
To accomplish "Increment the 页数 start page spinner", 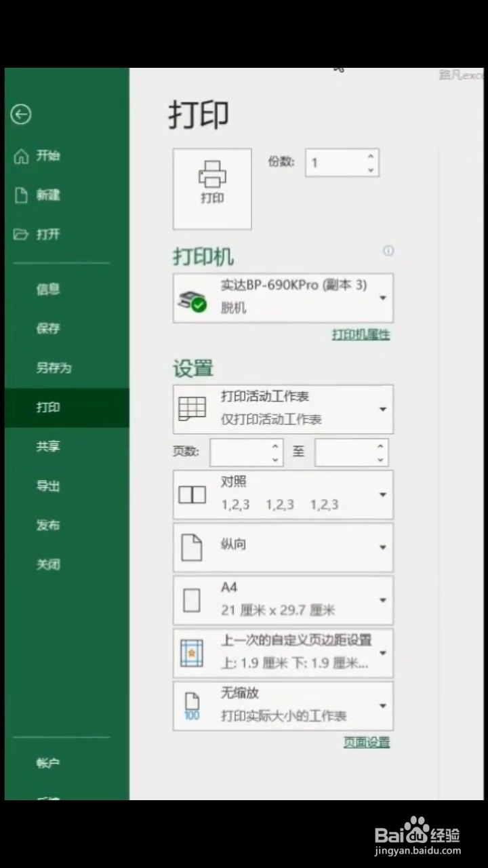I will (275, 446).
